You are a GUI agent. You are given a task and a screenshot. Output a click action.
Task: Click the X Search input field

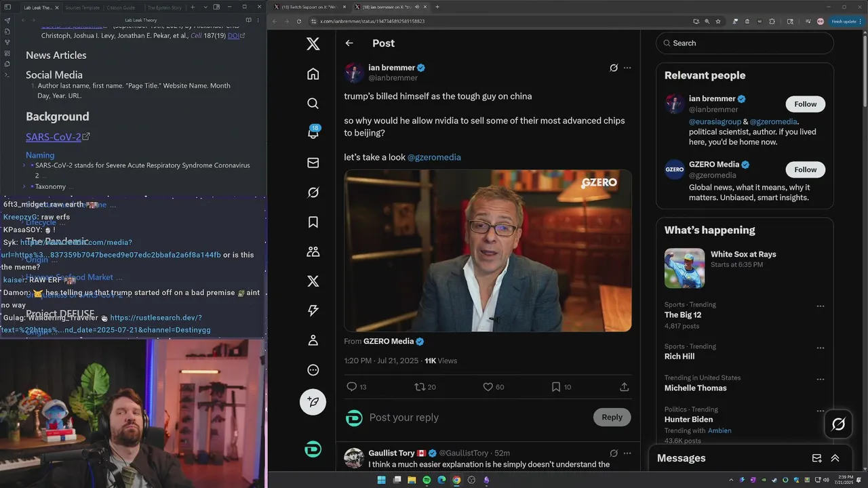[x=745, y=43]
